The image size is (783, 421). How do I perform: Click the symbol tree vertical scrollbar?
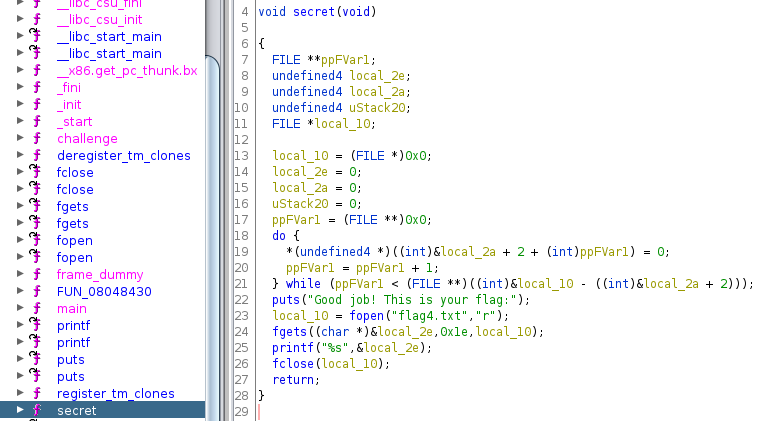click(x=212, y=240)
